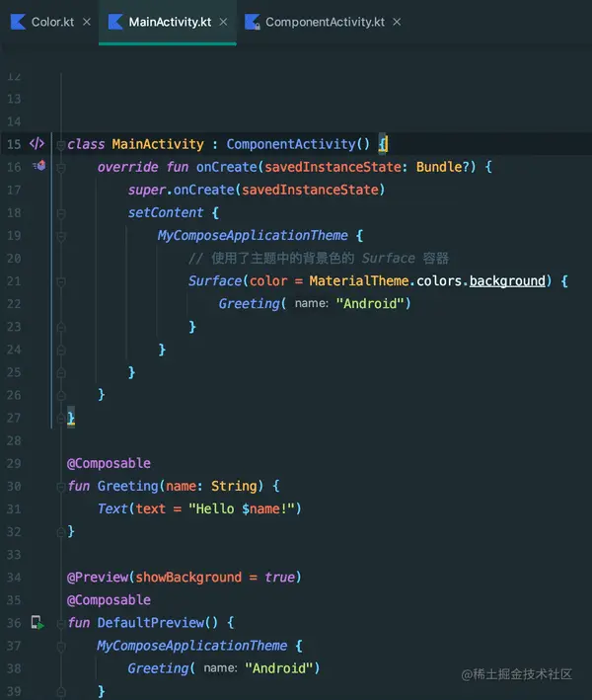Click line number 15 in the gutter
The height and width of the screenshot is (700, 592).
pos(14,145)
